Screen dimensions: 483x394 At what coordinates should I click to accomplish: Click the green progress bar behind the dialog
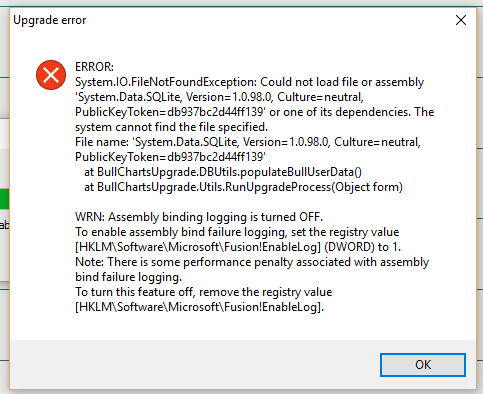point(4,199)
